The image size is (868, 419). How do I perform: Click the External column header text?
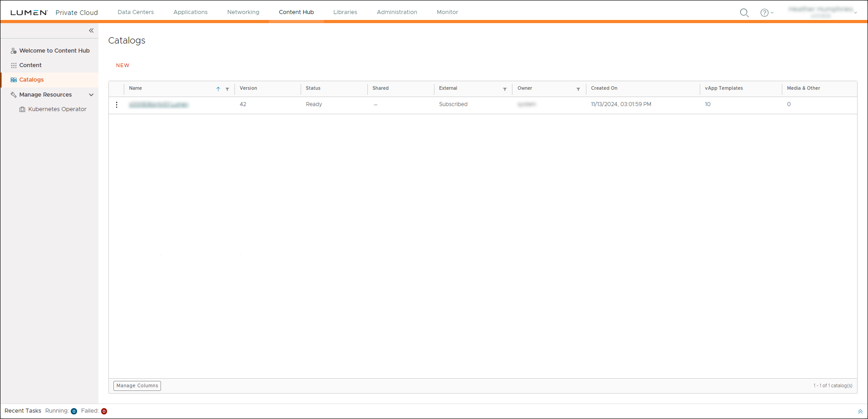(448, 88)
